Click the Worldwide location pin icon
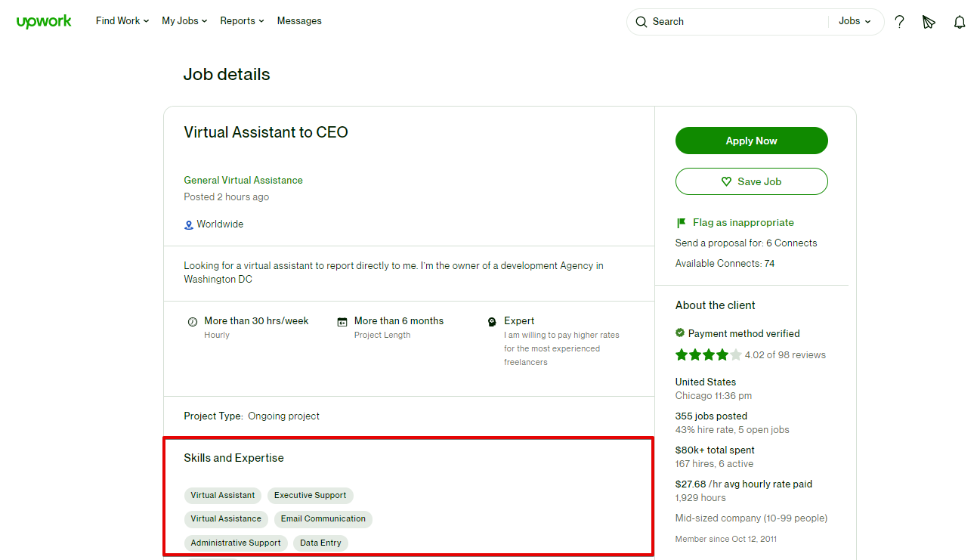 (189, 224)
